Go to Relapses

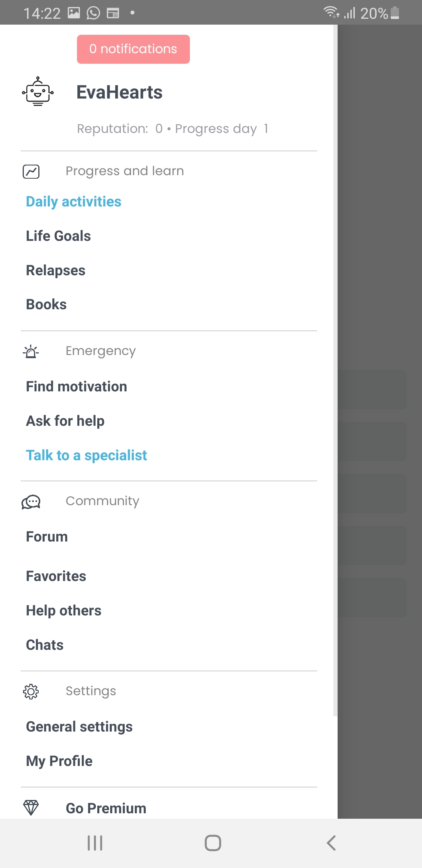[x=55, y=271]
